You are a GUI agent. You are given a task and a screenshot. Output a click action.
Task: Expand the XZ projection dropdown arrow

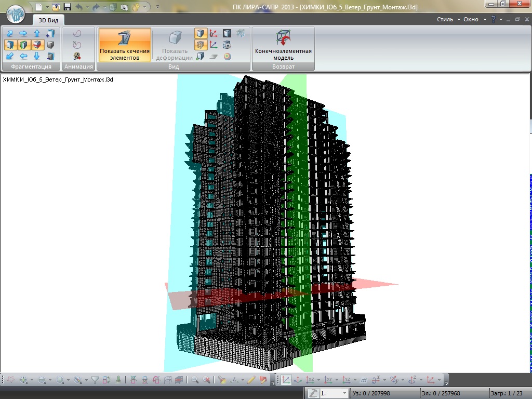(320, 380)
